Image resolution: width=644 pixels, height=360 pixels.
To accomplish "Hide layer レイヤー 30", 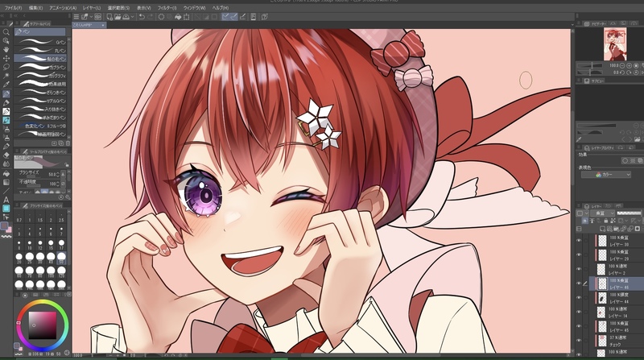I will [x=579, y=241].
